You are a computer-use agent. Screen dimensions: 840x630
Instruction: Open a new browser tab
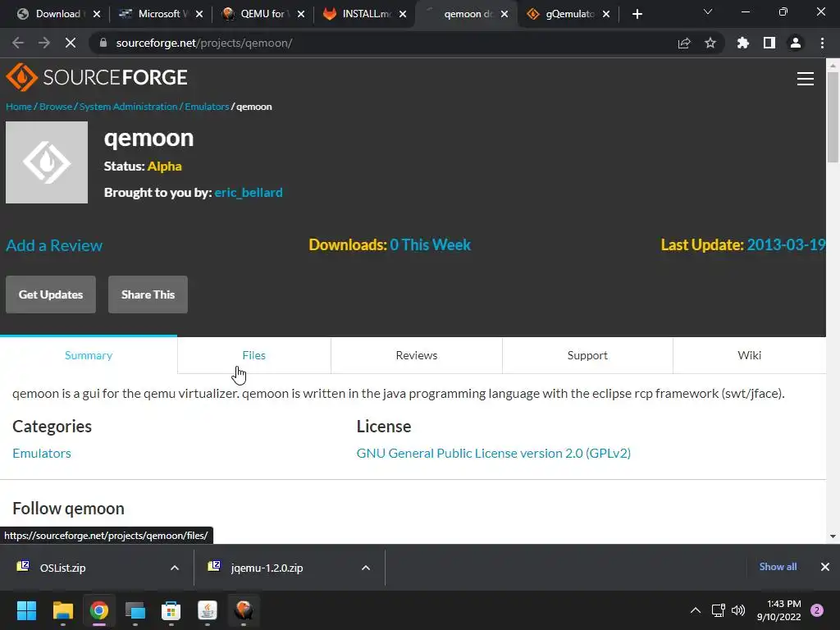(637, 14)
